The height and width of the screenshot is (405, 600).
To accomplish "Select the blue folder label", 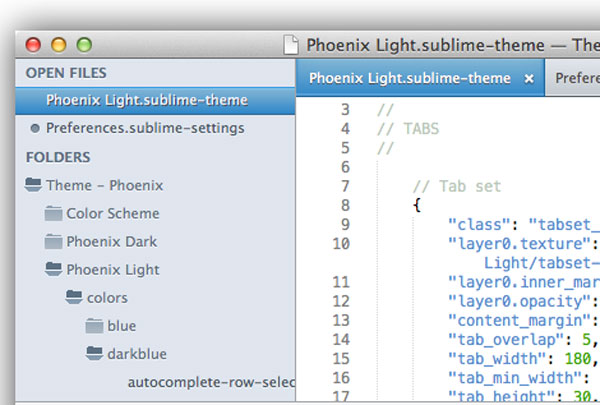I will click(x=121, y=326).
